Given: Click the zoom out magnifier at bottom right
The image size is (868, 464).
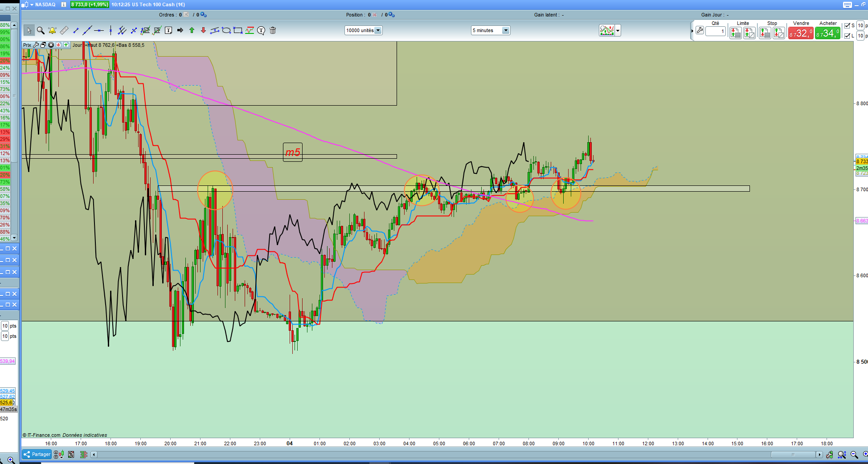Looking at the screenshot, I should (854, 455).
